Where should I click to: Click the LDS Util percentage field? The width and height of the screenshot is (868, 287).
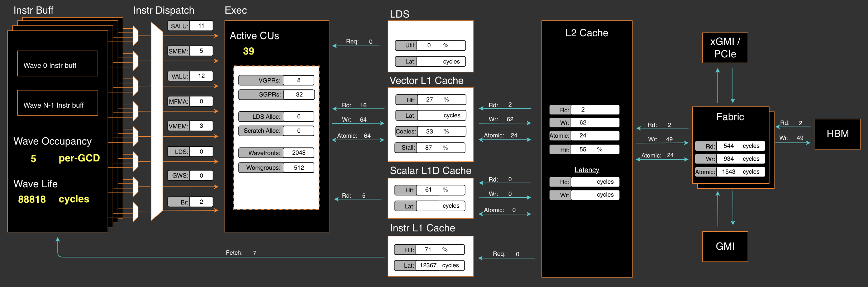[x=441, y=46]
